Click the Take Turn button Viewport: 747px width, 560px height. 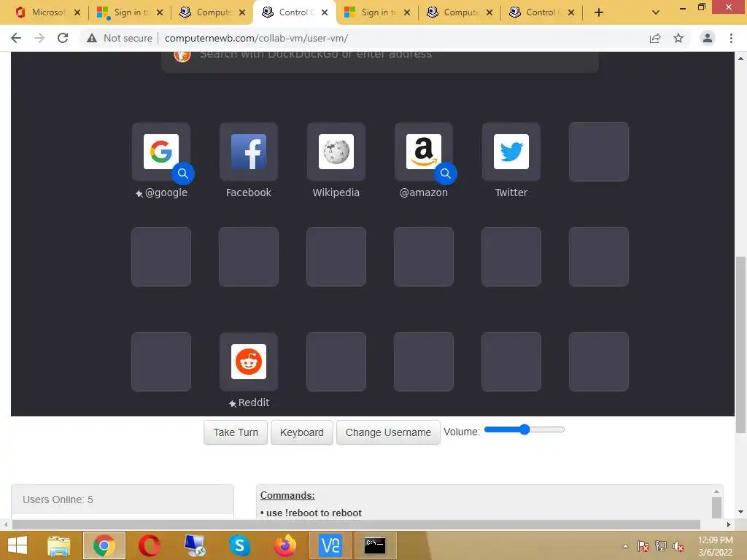pos(236,432)
